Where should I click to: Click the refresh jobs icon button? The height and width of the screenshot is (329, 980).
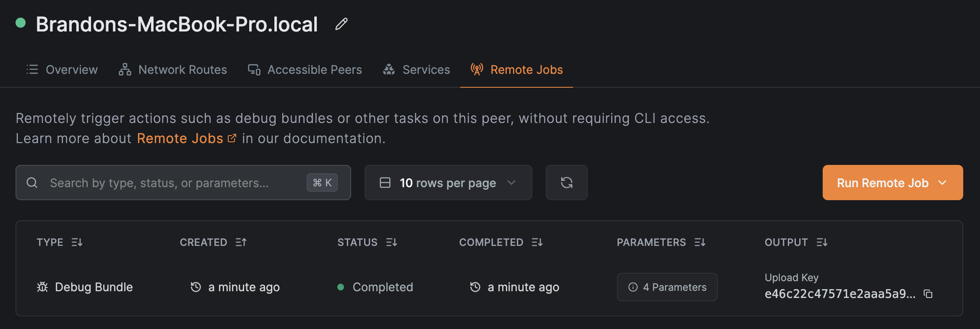[566, 183]
